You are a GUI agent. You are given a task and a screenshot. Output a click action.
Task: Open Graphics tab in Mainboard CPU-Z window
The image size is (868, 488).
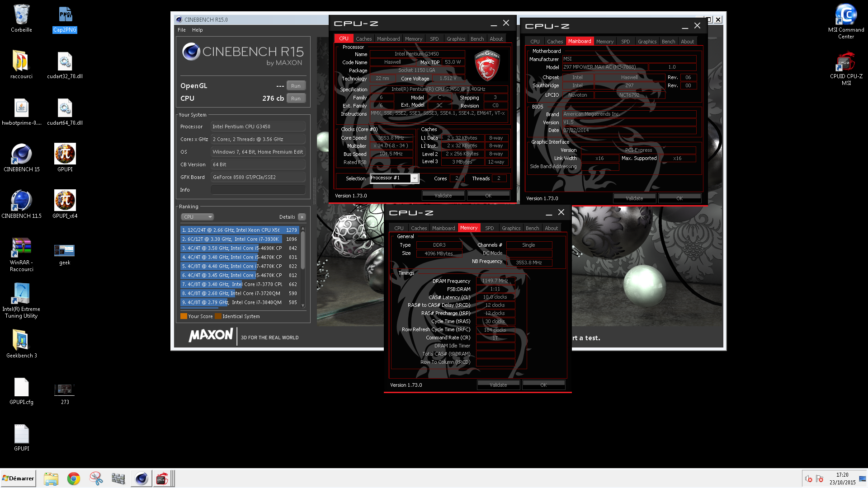(647, 42)
